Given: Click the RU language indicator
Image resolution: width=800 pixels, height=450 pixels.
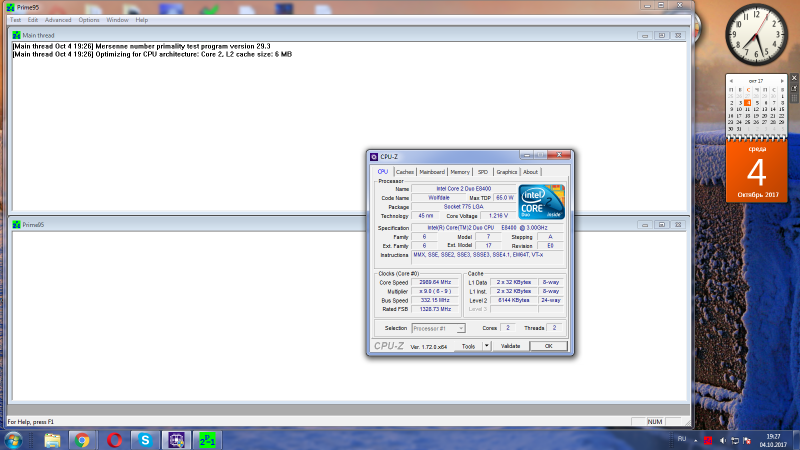Looking at the screenshot, I should [x=682, y=439].
